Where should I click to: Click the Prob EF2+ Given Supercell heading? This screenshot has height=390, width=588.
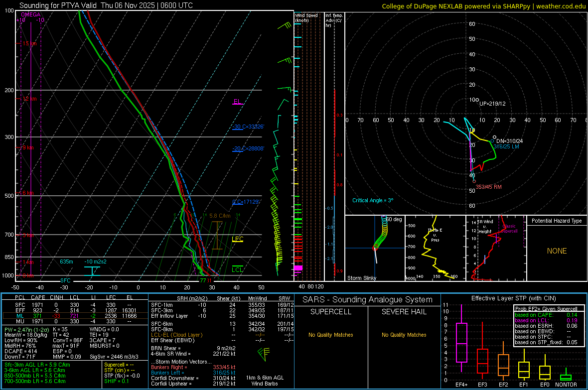[546, 309]
